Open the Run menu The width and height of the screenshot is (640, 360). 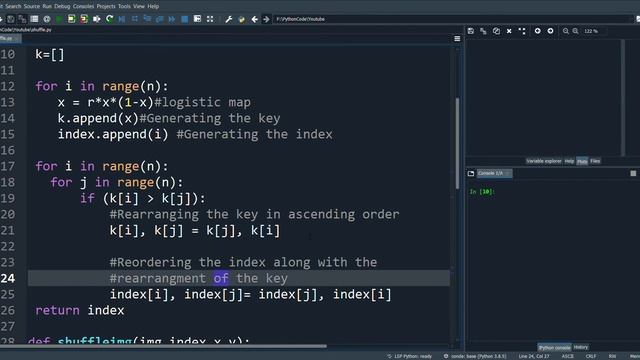[47, 6]
